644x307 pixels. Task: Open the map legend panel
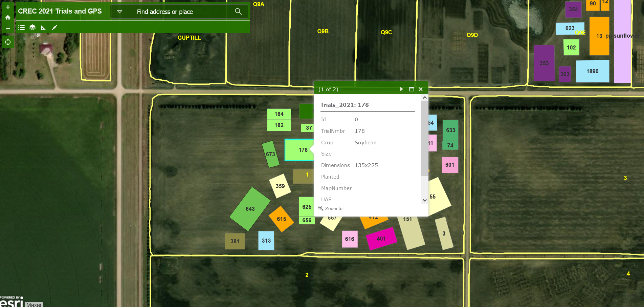(21, 27)
